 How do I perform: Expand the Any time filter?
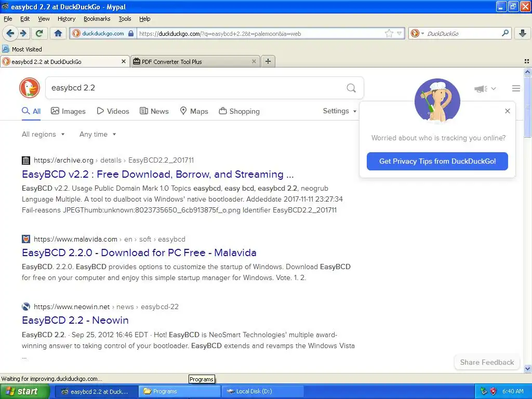click(x=98, y=135)
